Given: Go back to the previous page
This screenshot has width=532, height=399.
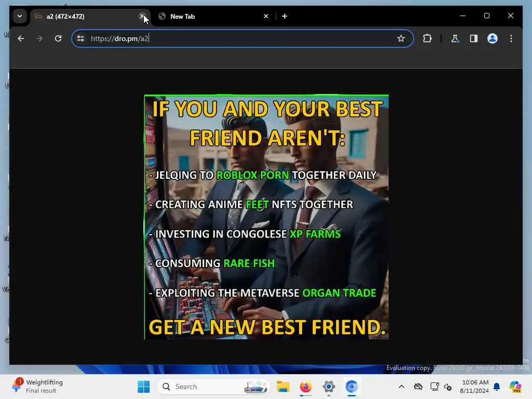Looking at the screenshot, I should tap(21, 38).
